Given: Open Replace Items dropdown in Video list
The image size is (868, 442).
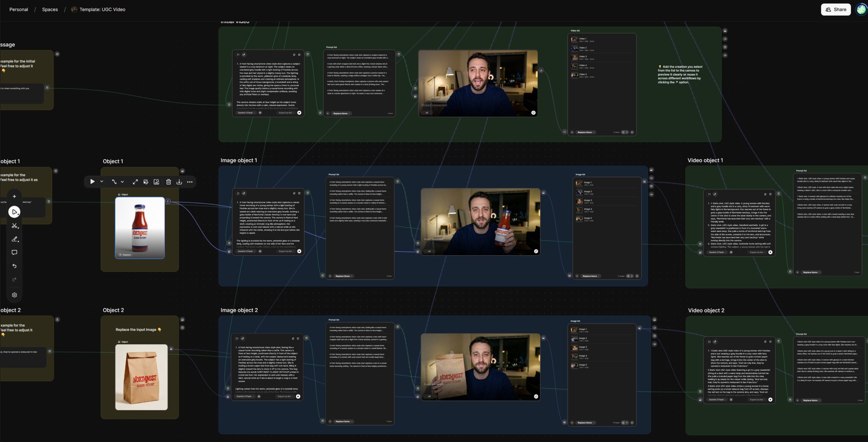Looking at the screenshot, I should 586,132.
